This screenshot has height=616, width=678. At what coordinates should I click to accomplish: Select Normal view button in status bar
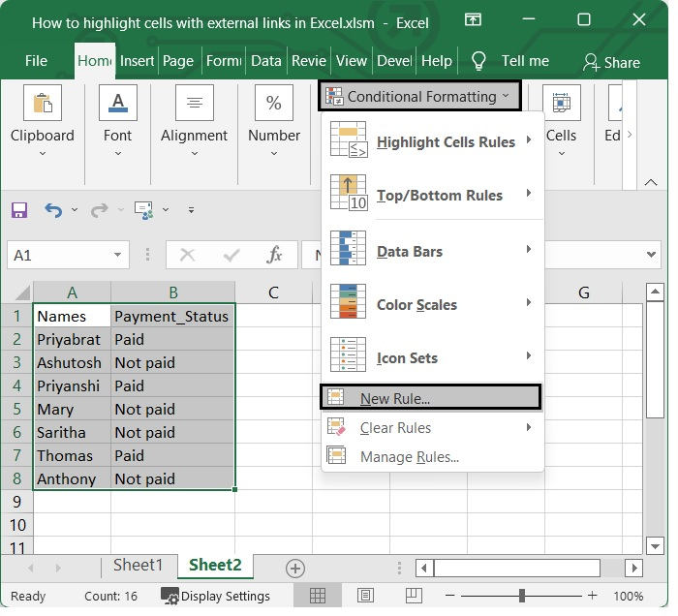pyautogui.click(x=317, y=596)
